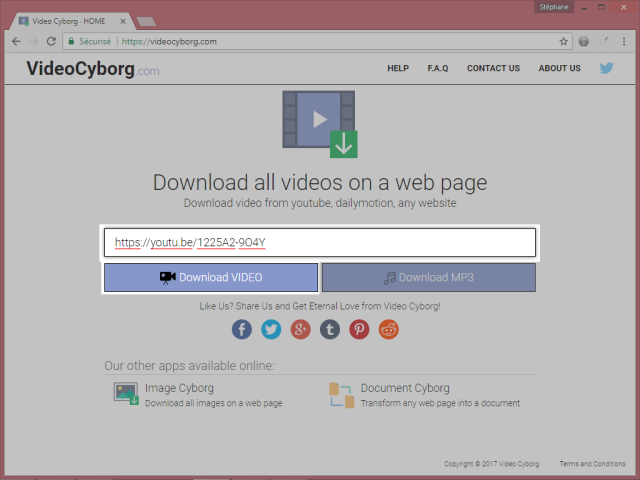
Task: Share on Tumblr
Action: pos(330,329)
